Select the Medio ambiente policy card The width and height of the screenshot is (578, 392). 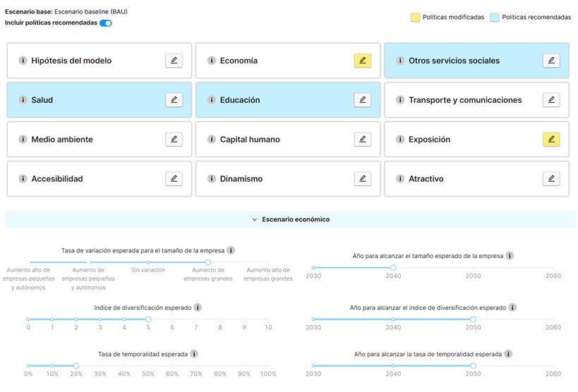100,140
